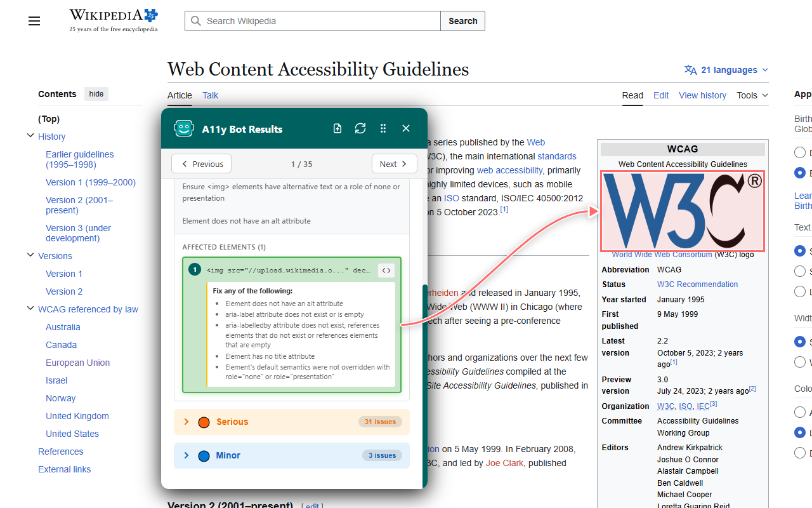812x508 pixels.
Task: Click the export results file icon
Action: pyautogui.click(x=337, y=128)
